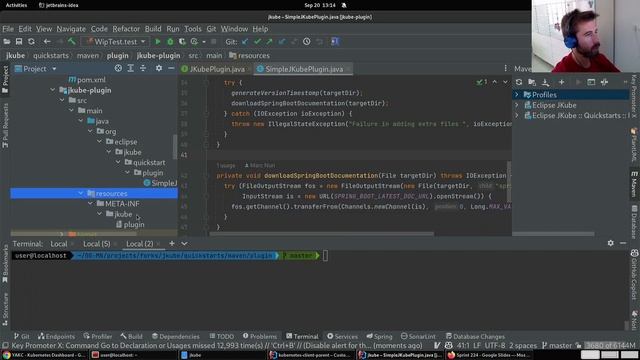Open the Tools menu

click(x=193, y=29)
